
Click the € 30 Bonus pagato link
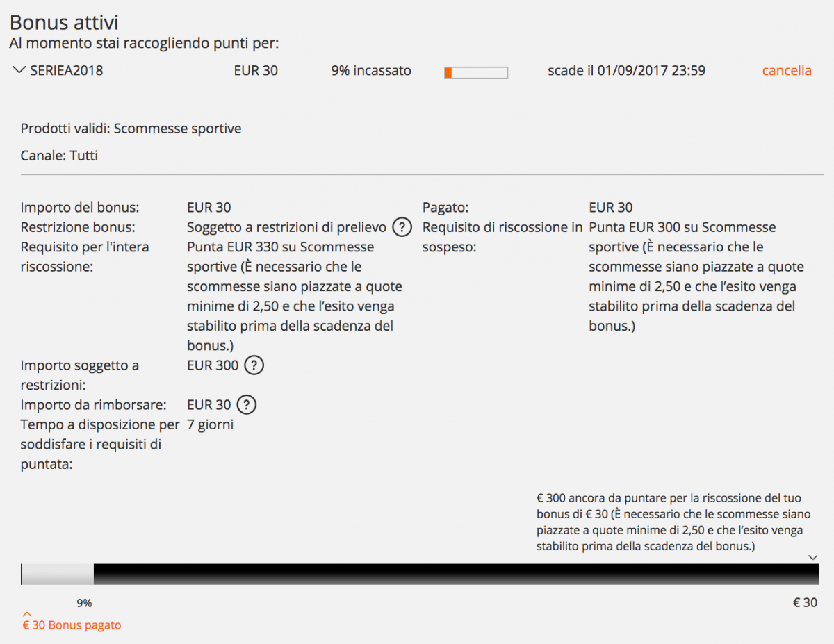click(x=72, y=625)
